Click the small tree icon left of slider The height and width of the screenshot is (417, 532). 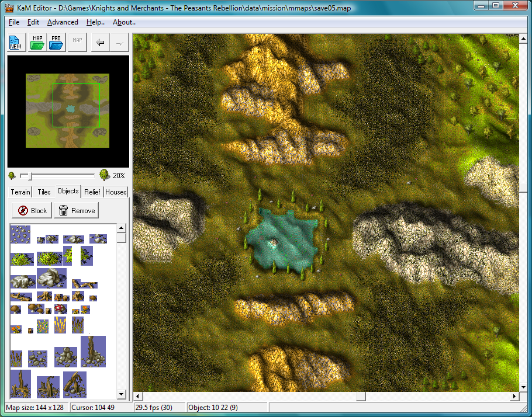pos(12,176)
